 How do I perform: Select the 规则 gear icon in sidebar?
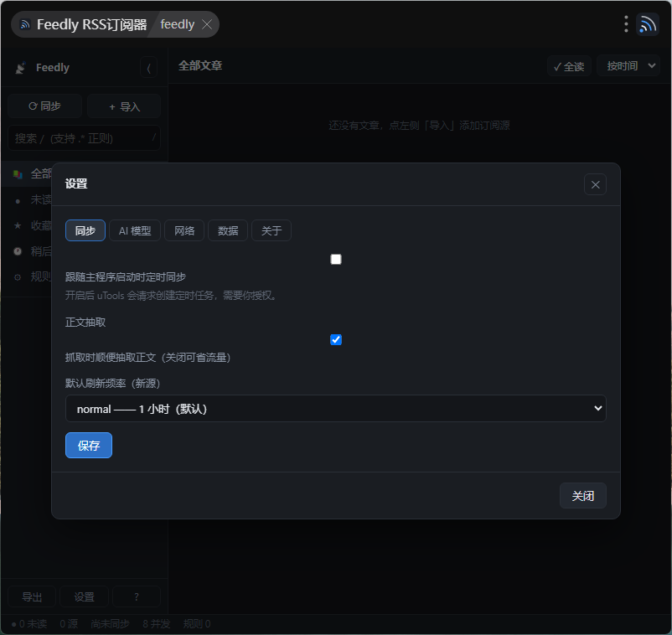(18, 277)
